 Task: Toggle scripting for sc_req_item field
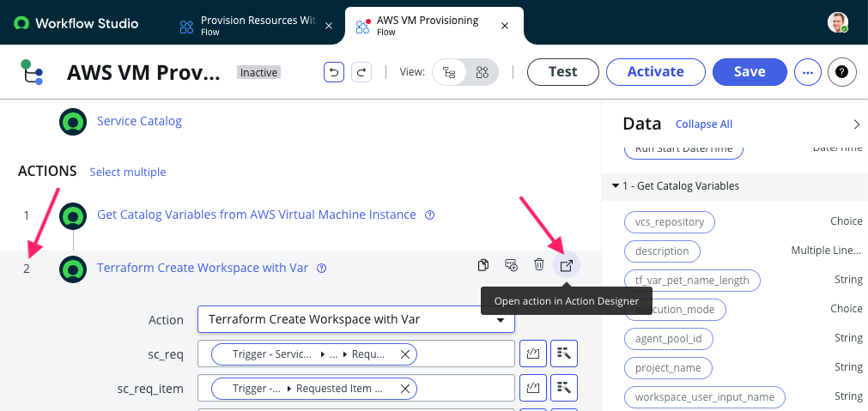pyautogui.click(x=533, y=388)
